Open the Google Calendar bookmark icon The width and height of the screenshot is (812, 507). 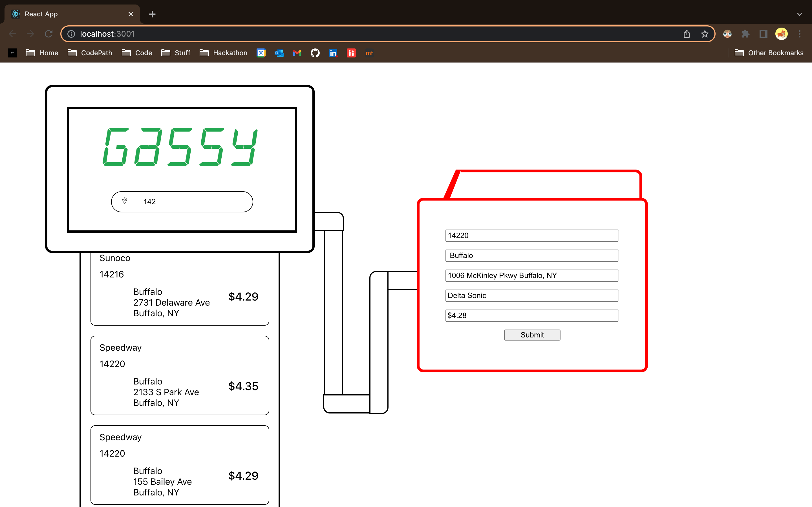coord(261,53)
